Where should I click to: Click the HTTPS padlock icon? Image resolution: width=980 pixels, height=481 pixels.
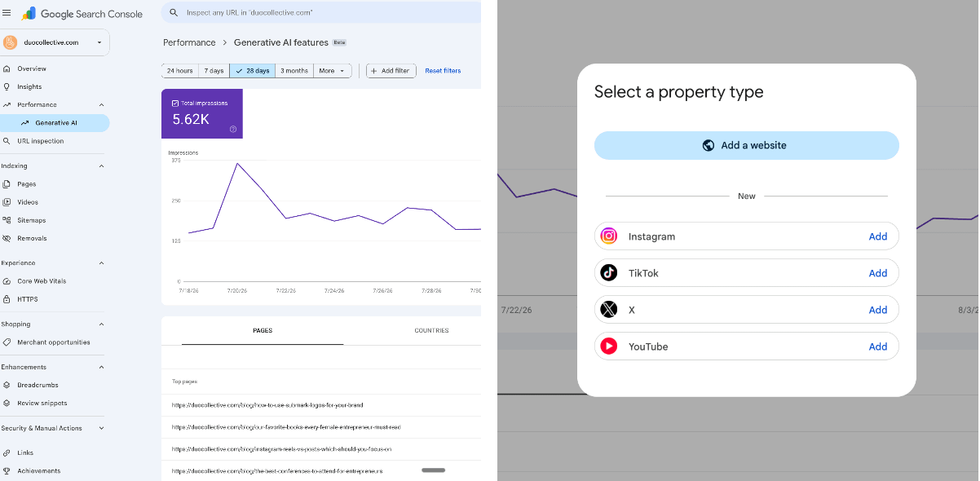[x=7, y=299]
